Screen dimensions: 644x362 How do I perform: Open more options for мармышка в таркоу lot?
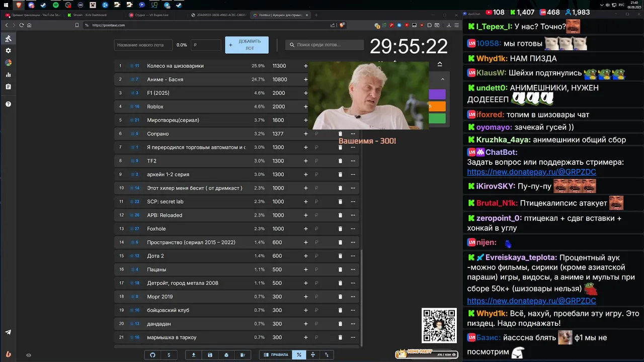tap(353, 337)
